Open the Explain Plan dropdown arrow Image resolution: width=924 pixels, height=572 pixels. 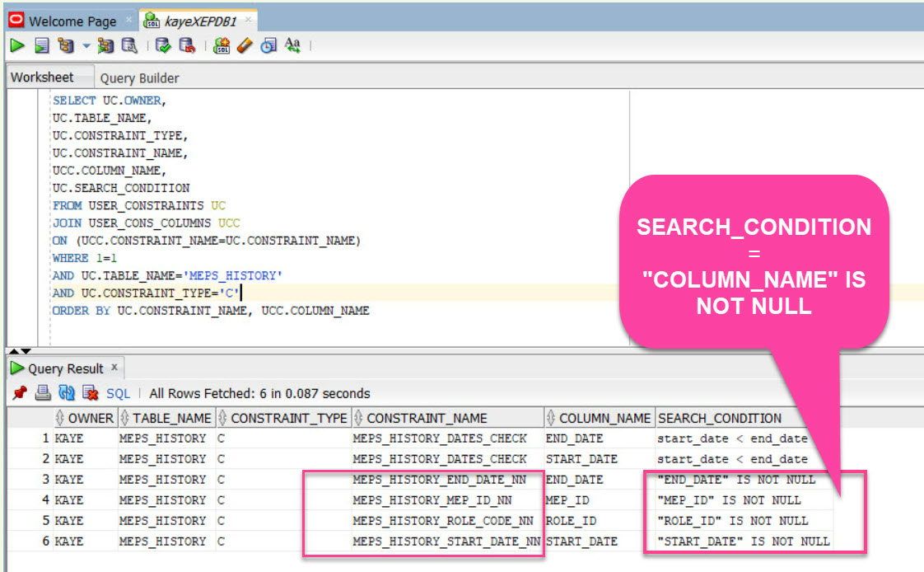point(86,45)
